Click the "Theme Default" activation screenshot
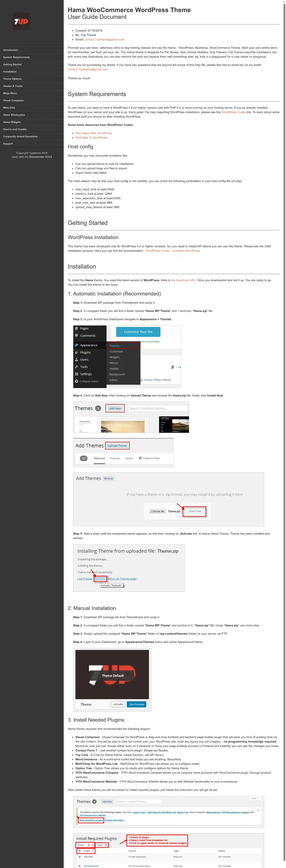 click(112, 680)
